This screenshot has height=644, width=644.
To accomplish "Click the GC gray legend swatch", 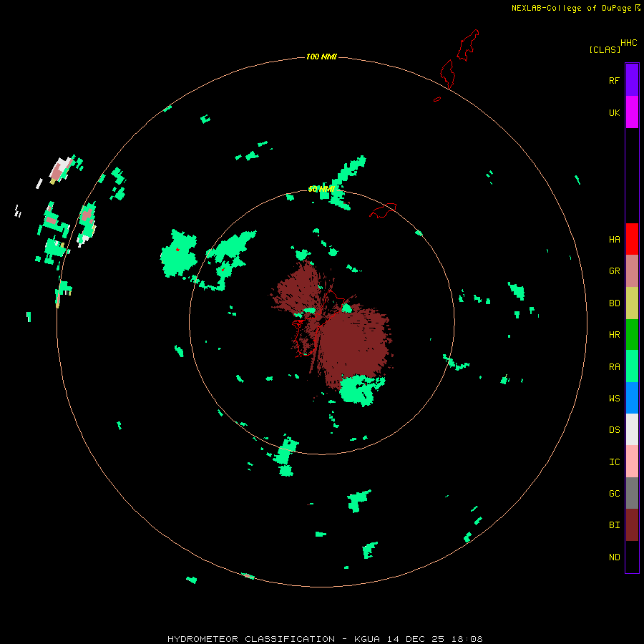I will (x=632, y=493).
